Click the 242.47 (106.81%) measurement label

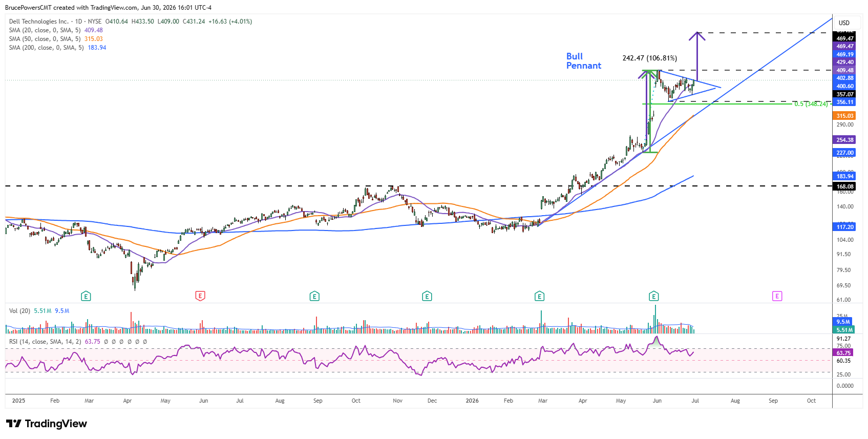[649, 58]
